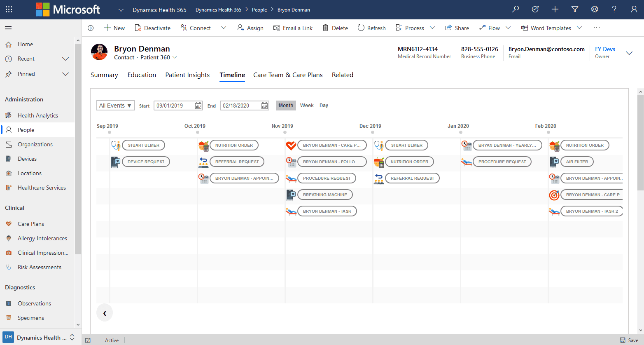Click the go back circular arrow icon

click(91, 28)
